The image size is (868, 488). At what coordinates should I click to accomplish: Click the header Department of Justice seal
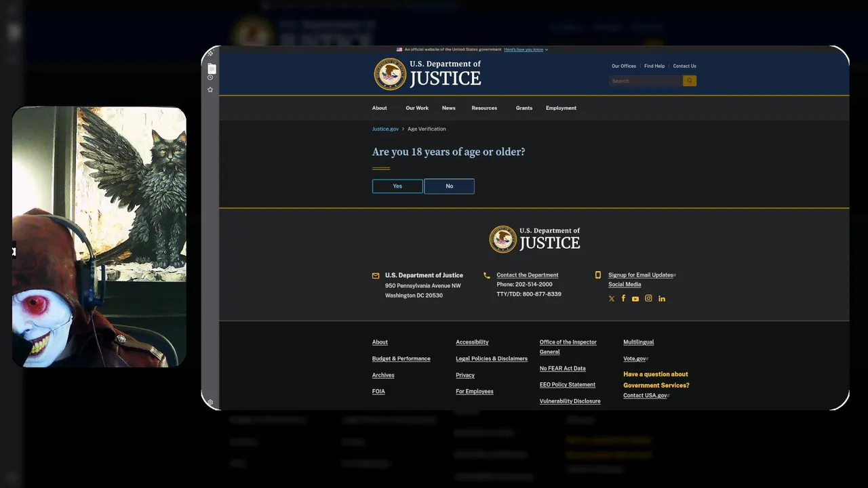point(390,74)
